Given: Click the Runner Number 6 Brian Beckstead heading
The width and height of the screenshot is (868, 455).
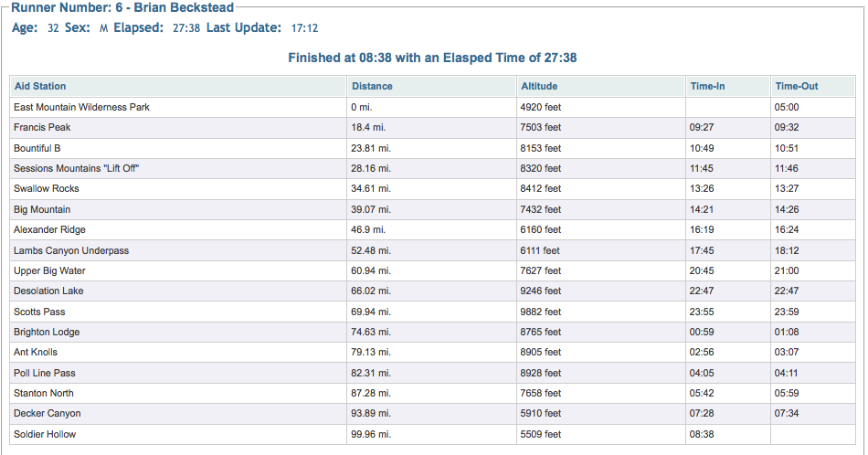Looking at the screenshot, I should click(122, 7).
